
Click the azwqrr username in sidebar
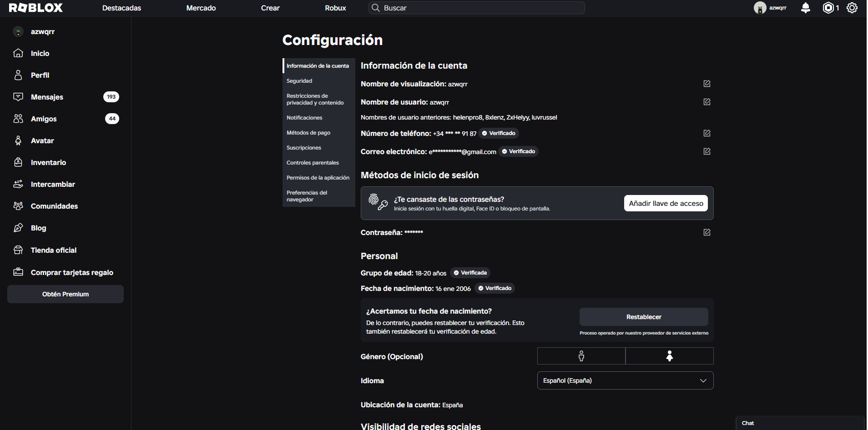43,31
